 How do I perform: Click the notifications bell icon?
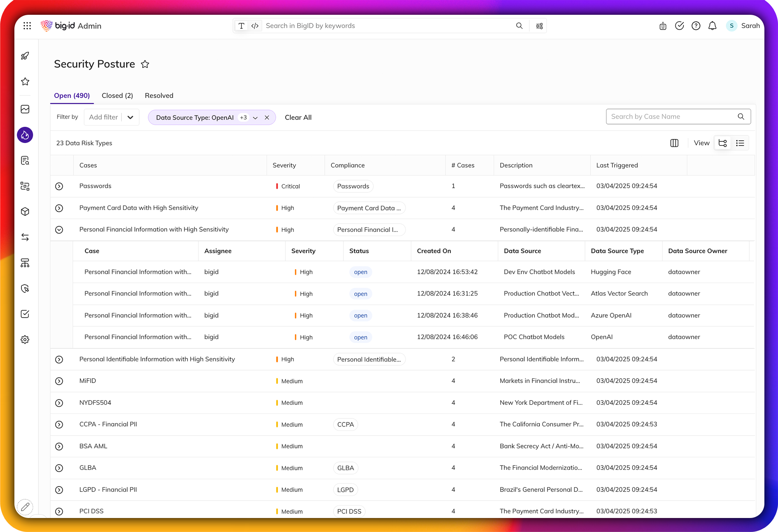(x=712, y=26)
